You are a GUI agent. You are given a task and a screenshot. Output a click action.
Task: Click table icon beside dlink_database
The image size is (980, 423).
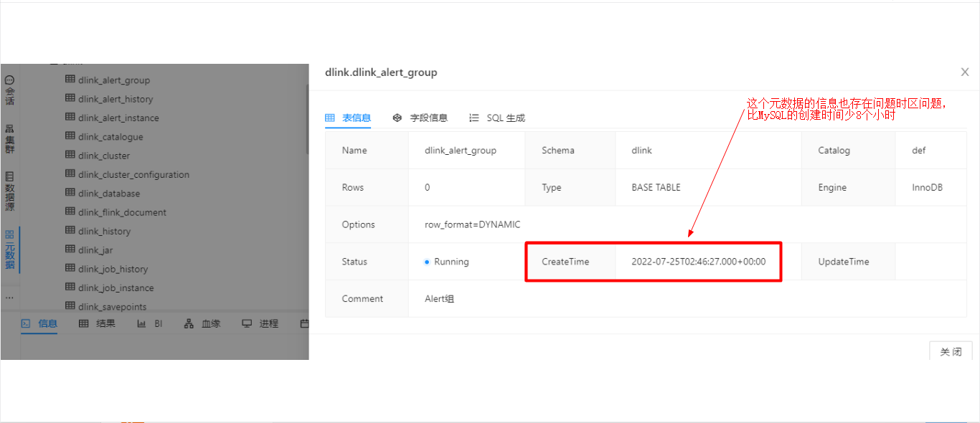point(70,193)
